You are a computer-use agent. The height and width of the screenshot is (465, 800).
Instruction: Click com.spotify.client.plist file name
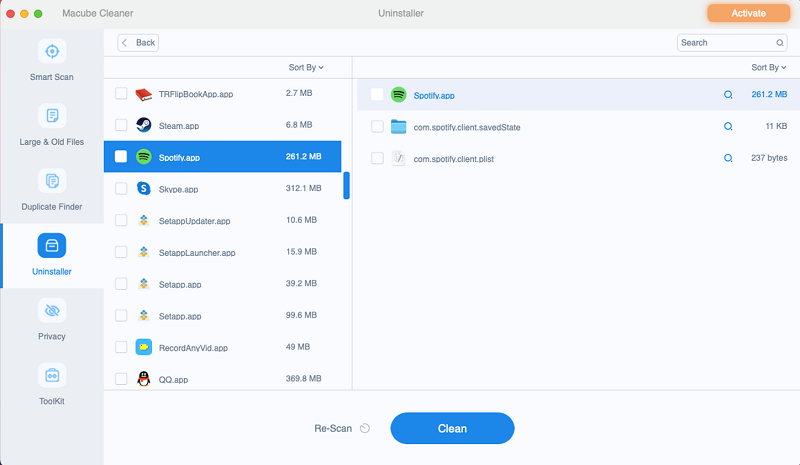coord(454,159)
